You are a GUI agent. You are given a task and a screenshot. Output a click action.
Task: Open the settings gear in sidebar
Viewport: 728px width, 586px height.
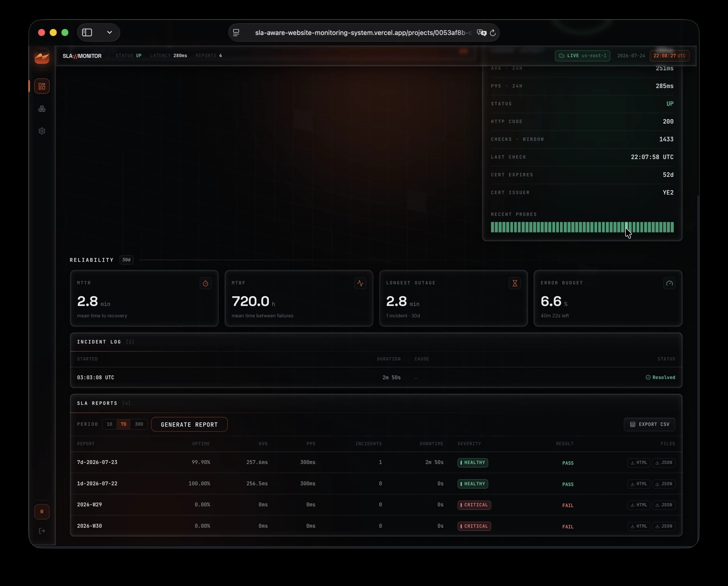(42, 131)
